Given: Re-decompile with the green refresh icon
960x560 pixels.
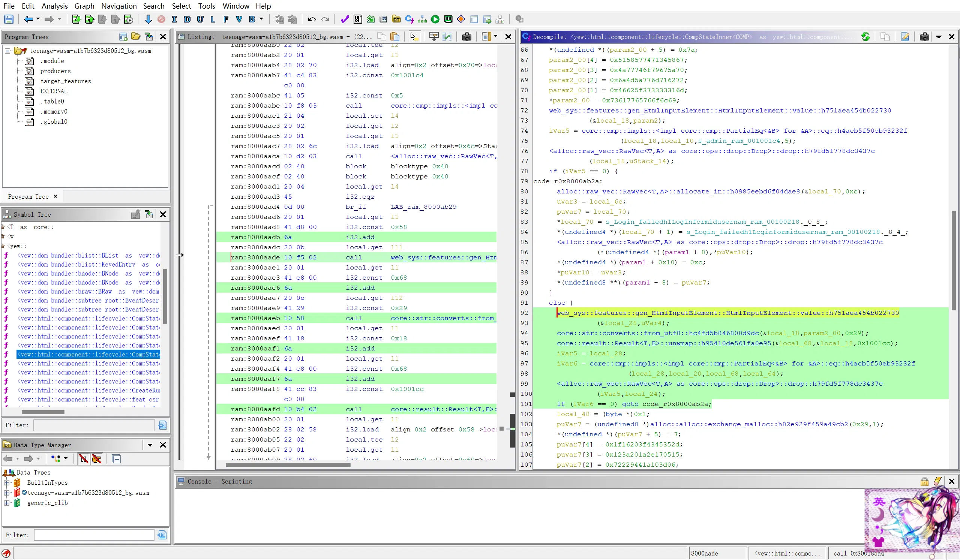Looking at the screenshot, I should click(865, 37).
